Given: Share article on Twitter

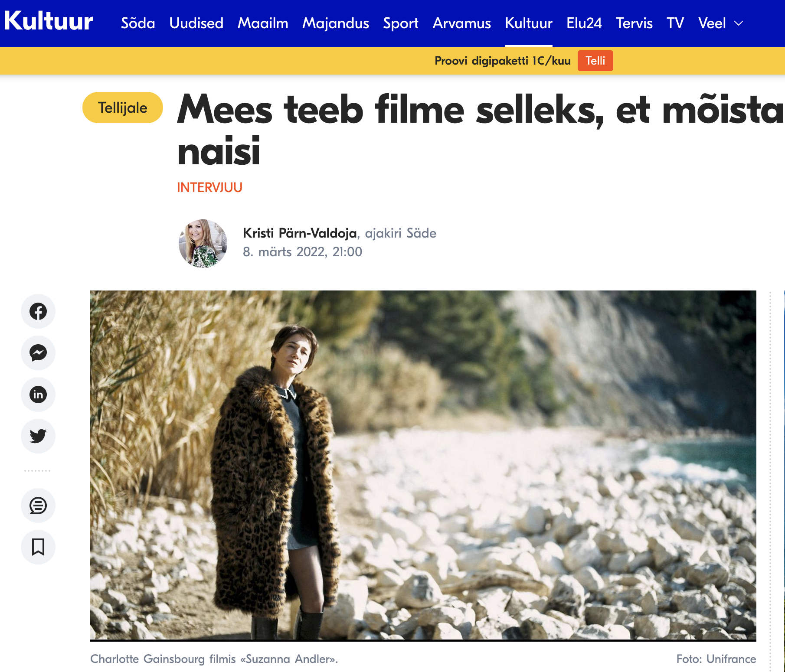Looking at the screenshot, I should [38, 436].
